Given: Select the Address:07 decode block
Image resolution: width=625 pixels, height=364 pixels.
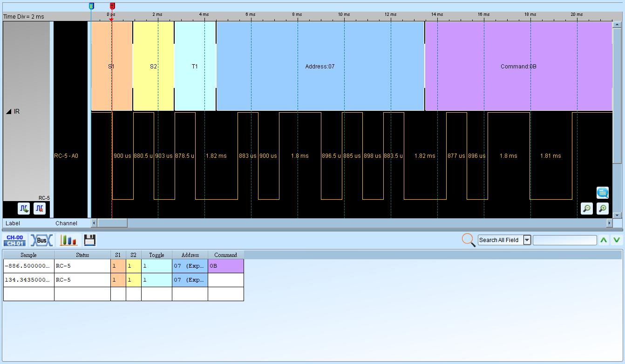Looking at the screenshot, I should coord(320,66).
